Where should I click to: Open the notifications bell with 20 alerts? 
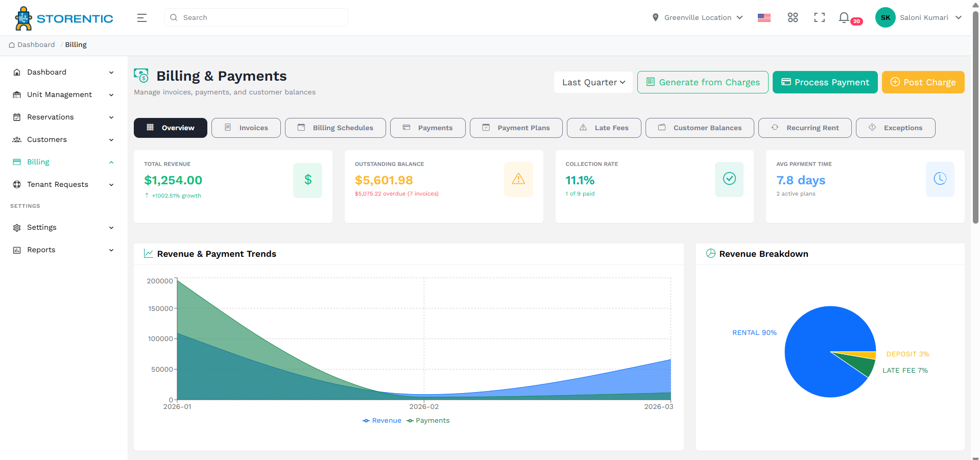tap(844, 17)
